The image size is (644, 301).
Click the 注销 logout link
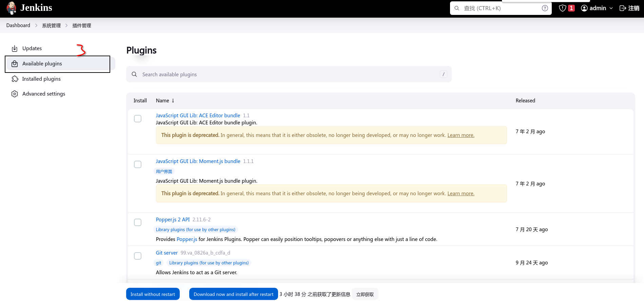click(634, 8)
